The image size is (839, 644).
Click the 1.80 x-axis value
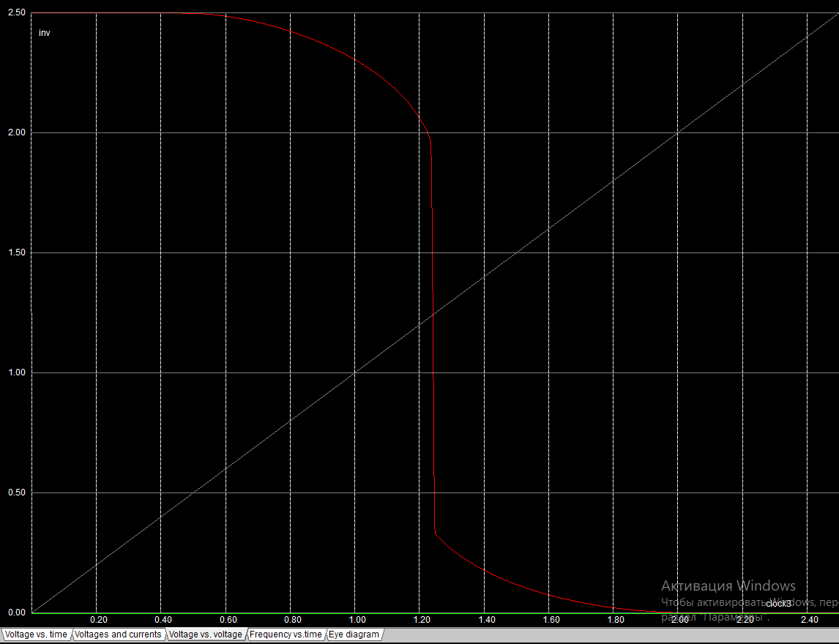(616, 620)
